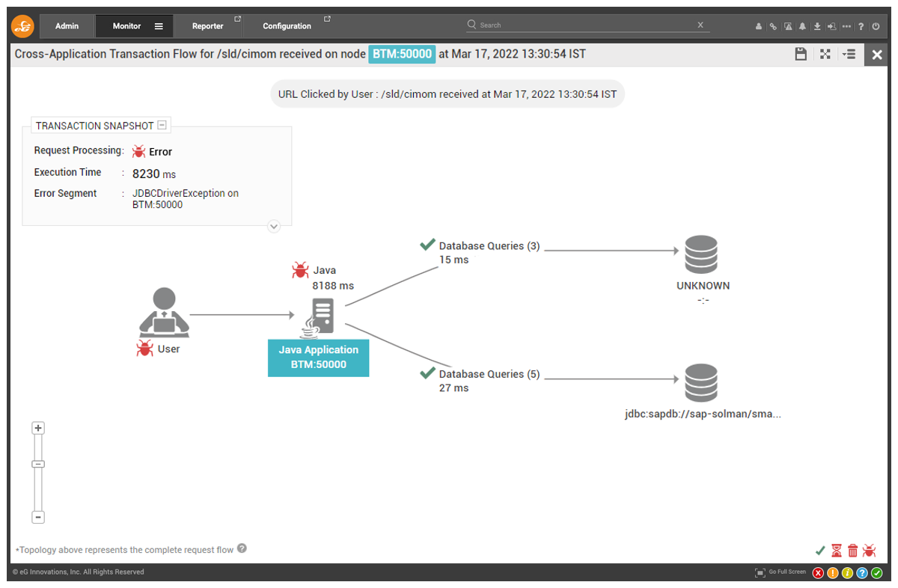Click the switch user arrow icon
Image resolution: width=898 pixels, height=588 pixels.
832,26
